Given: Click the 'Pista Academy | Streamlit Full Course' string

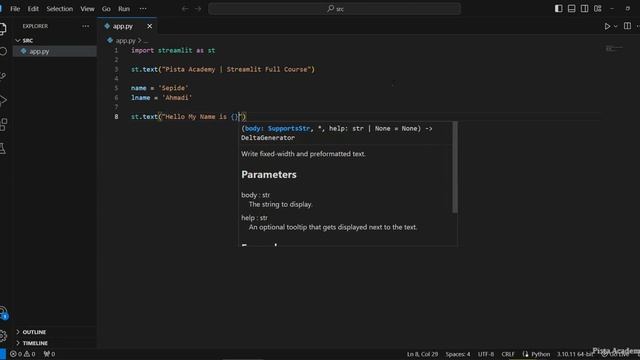Looking at the screenshot, I should pos(237,69).
